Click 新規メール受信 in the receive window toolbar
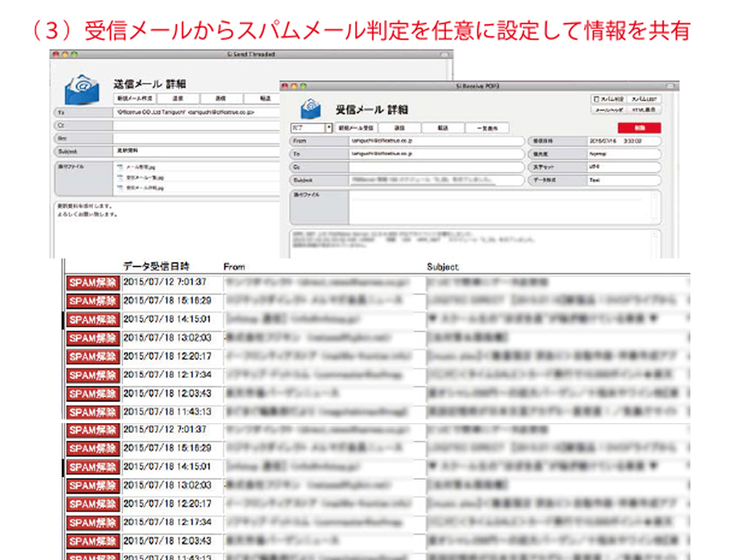The image size is (747, 560). pyautogui.click(x=357, y=128)
